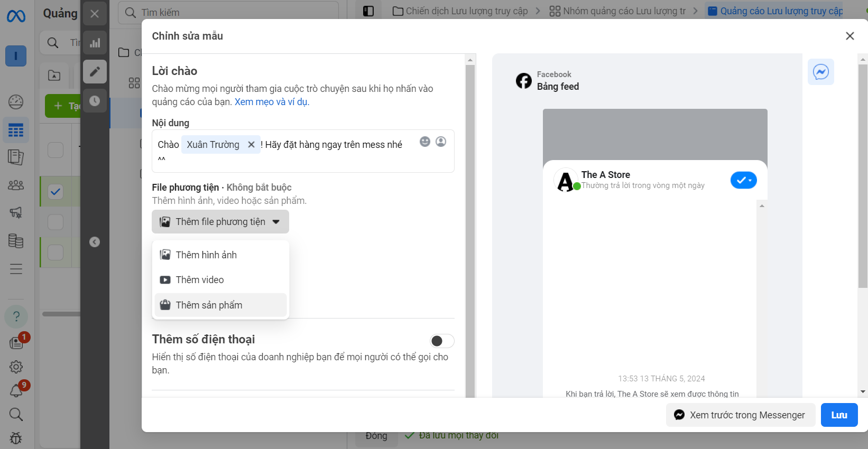Click the personalization person icon
This screenshot has height=449, width=868.
tap(441, 142)
